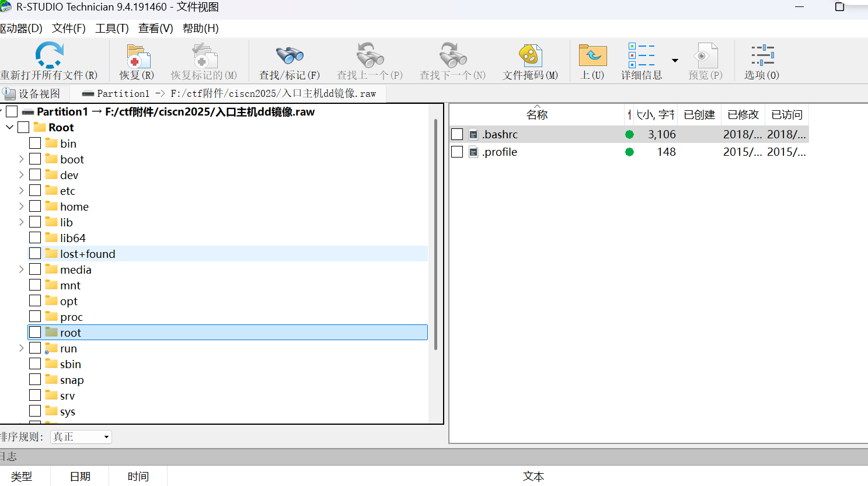Click the Details view (详细信息) icon
This screenshot has width=868, height=486.
[x=641, y=57]
